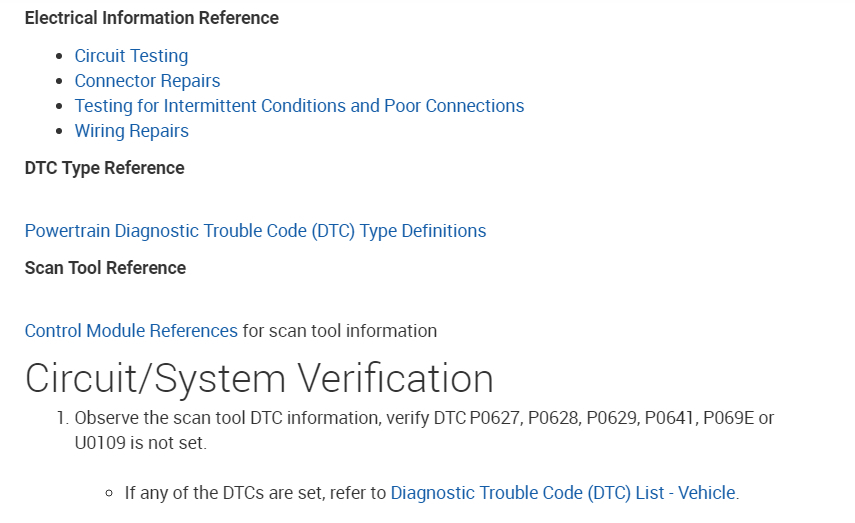Screen dimensions: 855x523
Task: Click 'Observe the scan tool DTC information' text
Action: click(218, 417)
